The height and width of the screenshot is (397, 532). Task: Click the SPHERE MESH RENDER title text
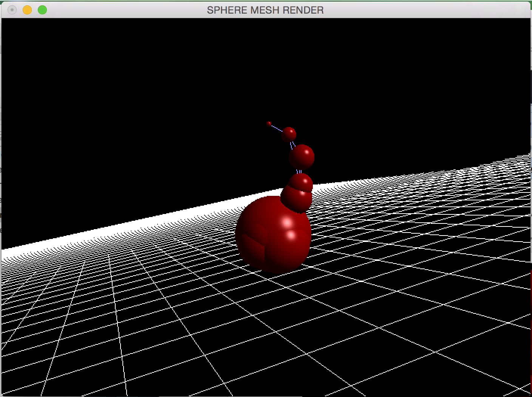tap(265, 10)
